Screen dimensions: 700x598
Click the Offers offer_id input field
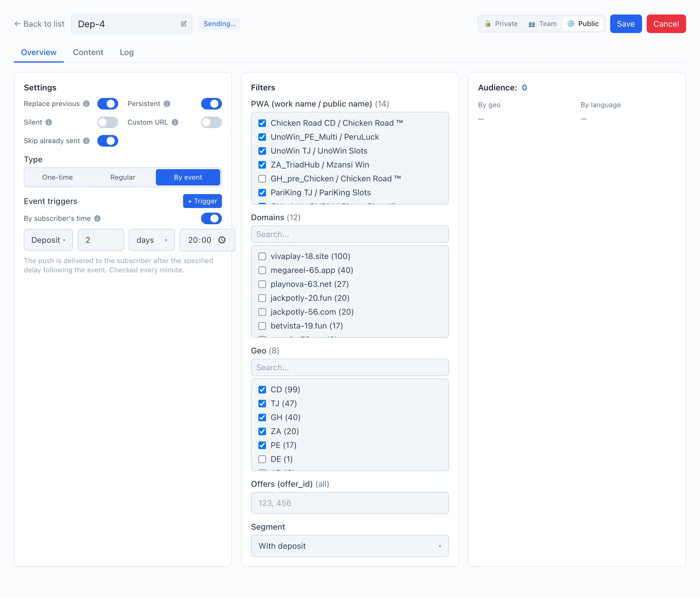coord(350,503)
